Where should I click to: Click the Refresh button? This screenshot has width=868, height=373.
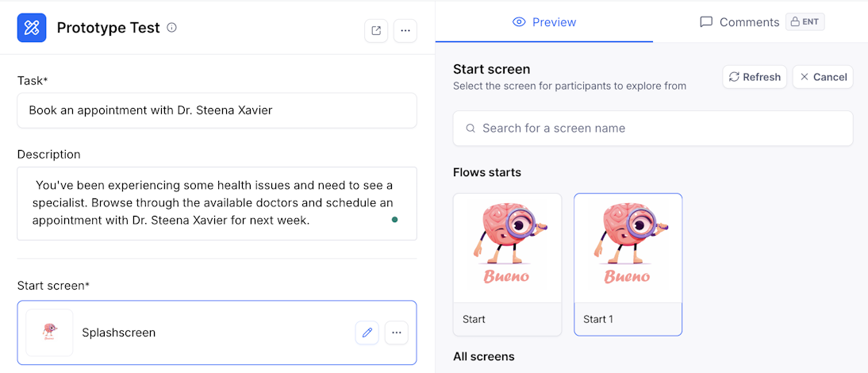(x=755, y=77)
